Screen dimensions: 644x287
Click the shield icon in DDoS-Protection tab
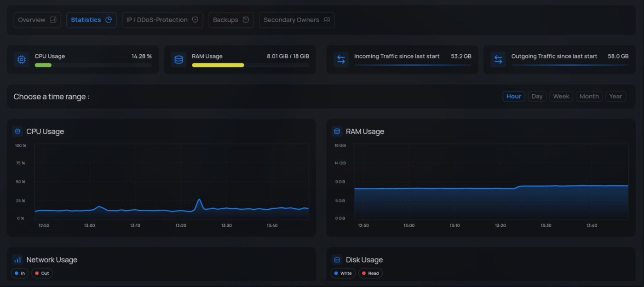(x=195, y=20)
